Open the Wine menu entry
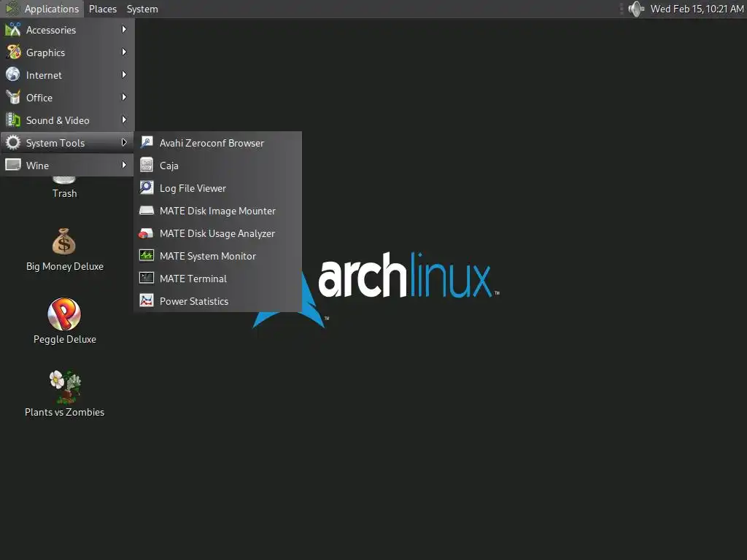 pyautogui.click(x=67, y=166)
